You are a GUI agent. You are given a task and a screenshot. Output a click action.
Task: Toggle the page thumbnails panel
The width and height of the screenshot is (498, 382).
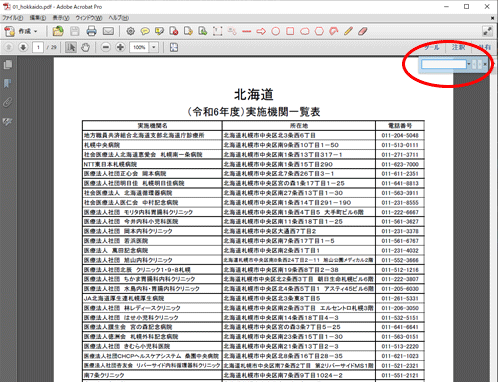8,65
